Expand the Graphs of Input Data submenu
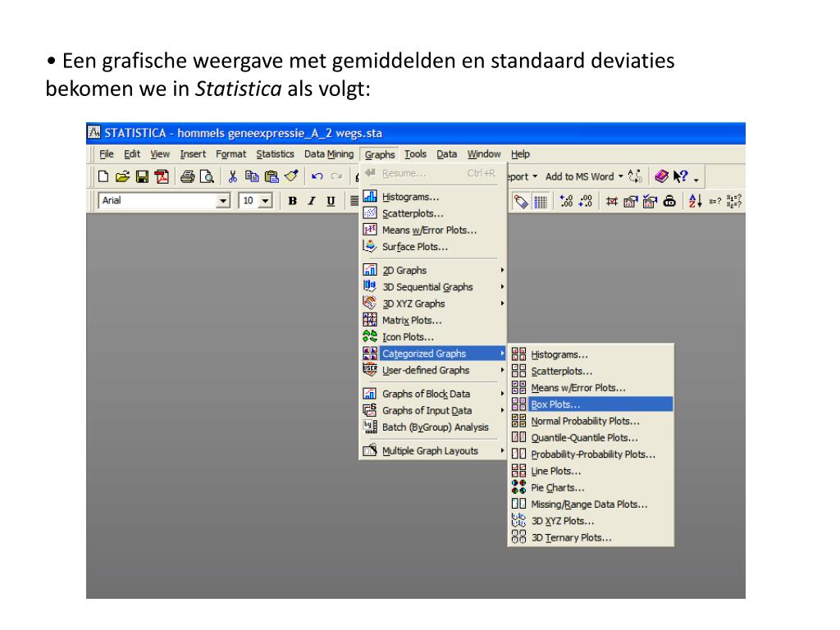The image size is (840, 630). coord(433,410)
